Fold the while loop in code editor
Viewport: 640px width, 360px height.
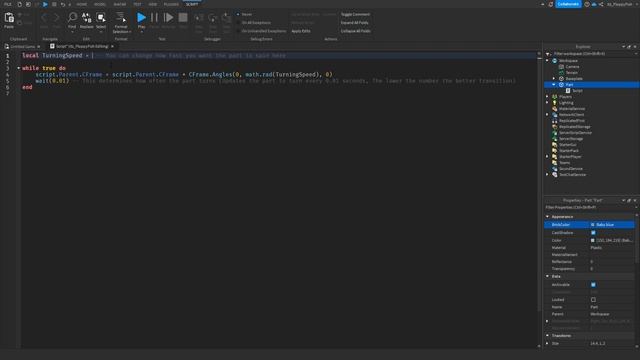click(18, 68)
